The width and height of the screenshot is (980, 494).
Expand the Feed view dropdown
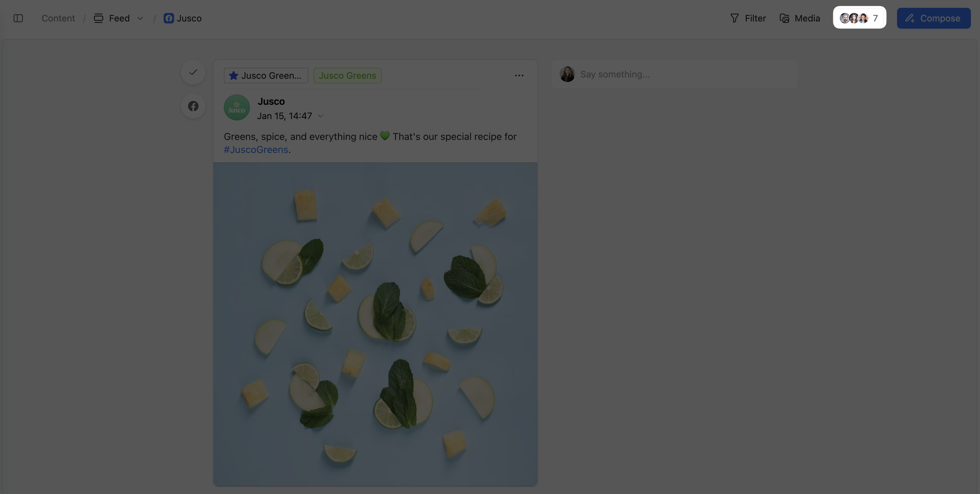coord(140,18)
